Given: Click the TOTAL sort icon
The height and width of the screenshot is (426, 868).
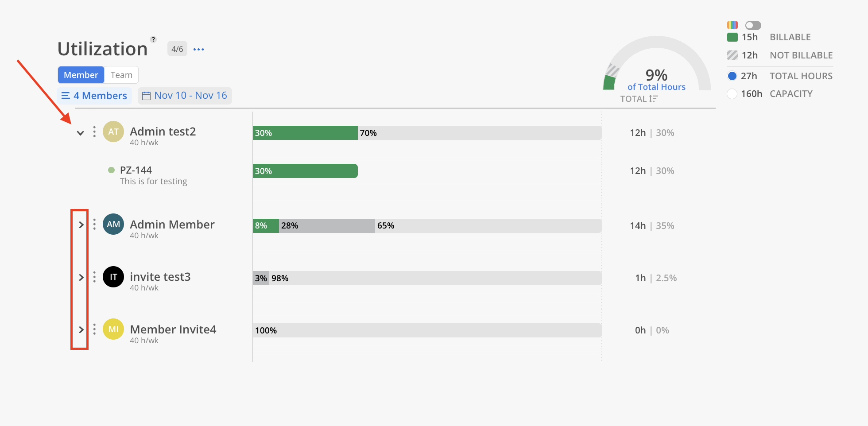Looking at the screenshot, I should 653,99.
